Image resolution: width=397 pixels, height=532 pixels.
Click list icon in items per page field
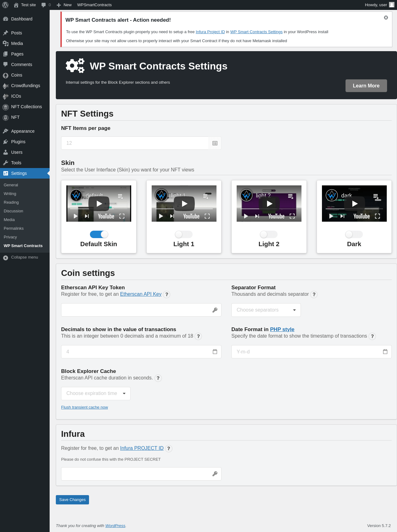[x=215, y=143]
